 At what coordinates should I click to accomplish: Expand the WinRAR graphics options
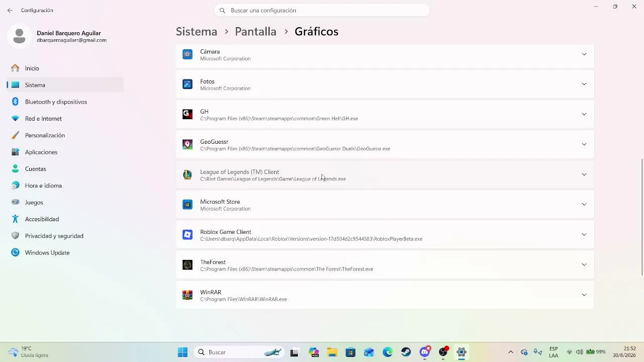pyautogui.click(x=584, y=295)
